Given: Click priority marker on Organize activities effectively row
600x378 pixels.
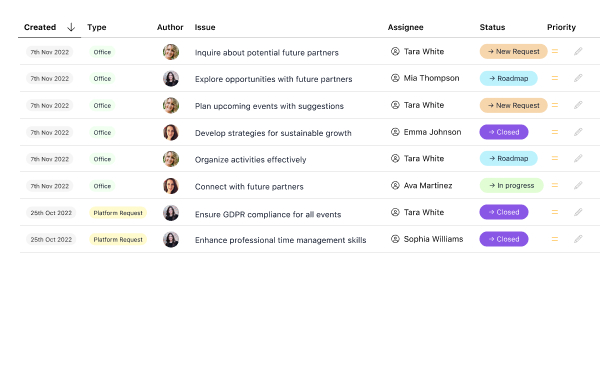Looking at the screenshot, I should (x=554, y=158).
